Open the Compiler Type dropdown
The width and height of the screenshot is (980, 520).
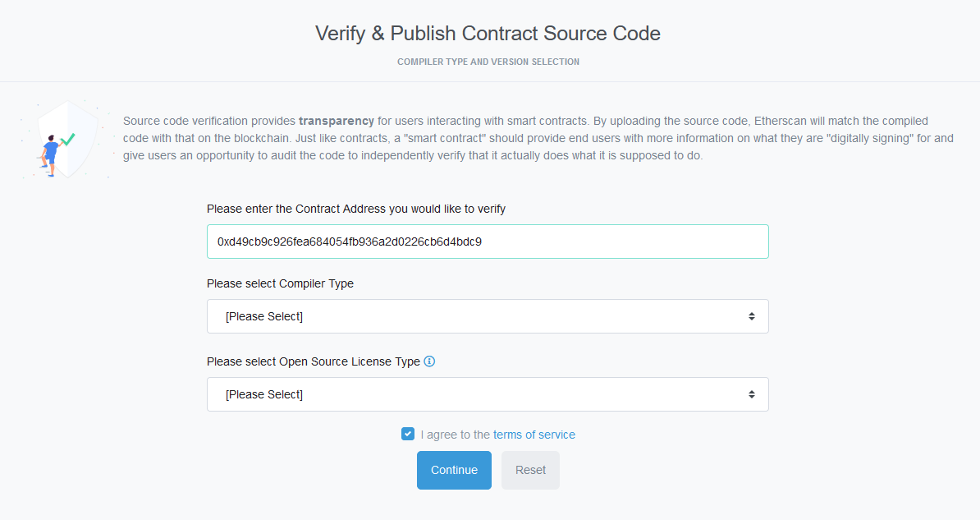pyautogui.click(x=488, y=316)
